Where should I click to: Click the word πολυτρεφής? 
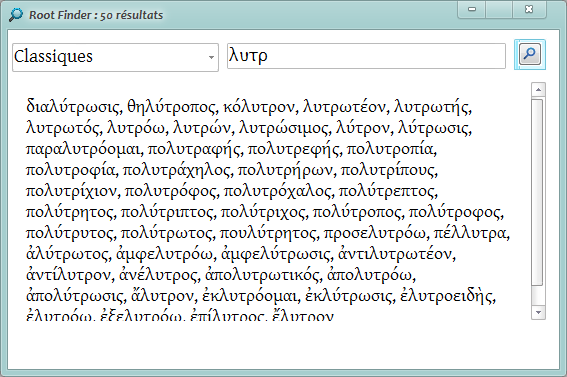click(293, 149)
